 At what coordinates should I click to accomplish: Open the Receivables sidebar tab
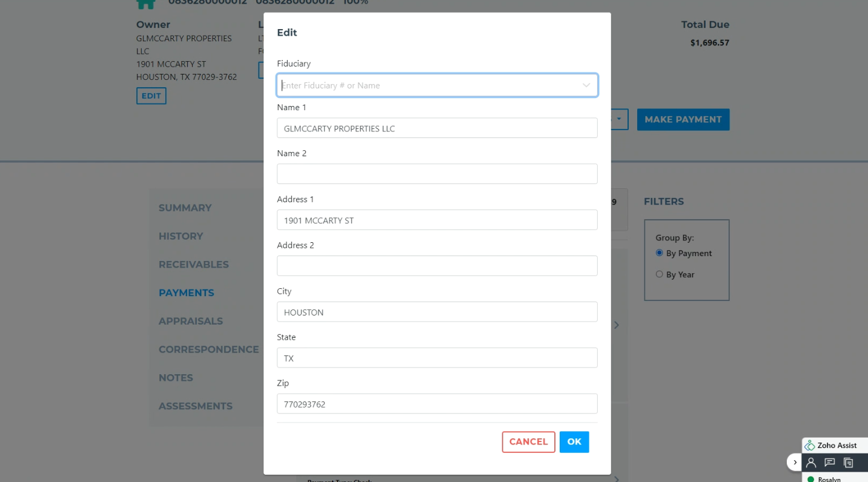coord(193,265)
